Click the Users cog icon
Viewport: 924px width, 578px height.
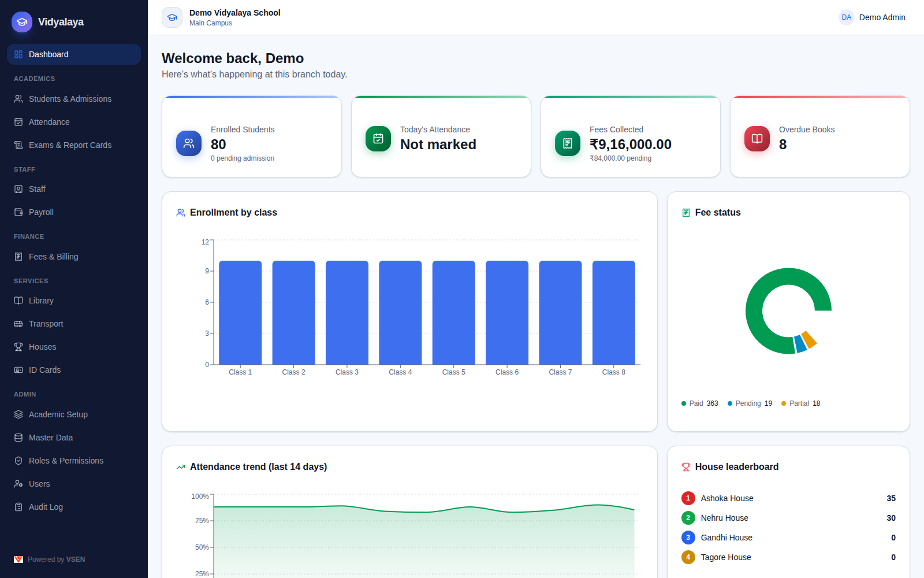(x=18, y=484)
